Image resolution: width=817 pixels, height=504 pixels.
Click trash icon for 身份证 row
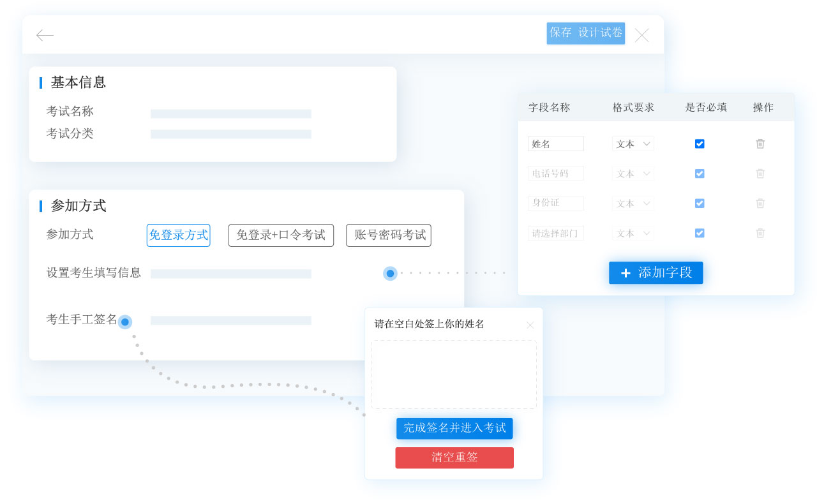click(x=760, y=204)
